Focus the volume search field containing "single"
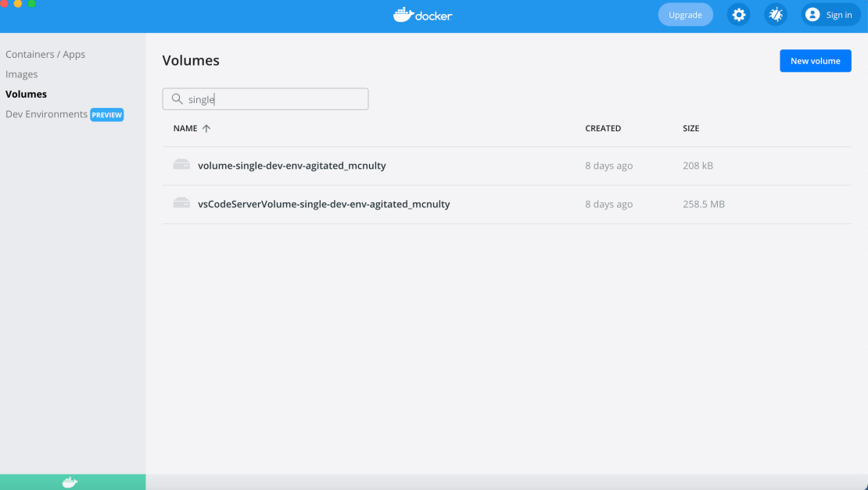Viewport: 868px width, 490px height. click(x=274, y=99)
